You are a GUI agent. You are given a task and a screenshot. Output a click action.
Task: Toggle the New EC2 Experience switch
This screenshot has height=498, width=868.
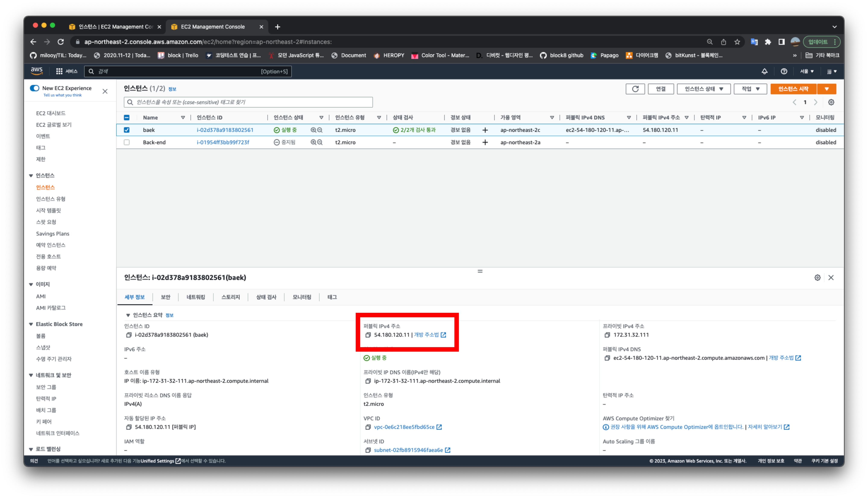(x=35, y=88)
